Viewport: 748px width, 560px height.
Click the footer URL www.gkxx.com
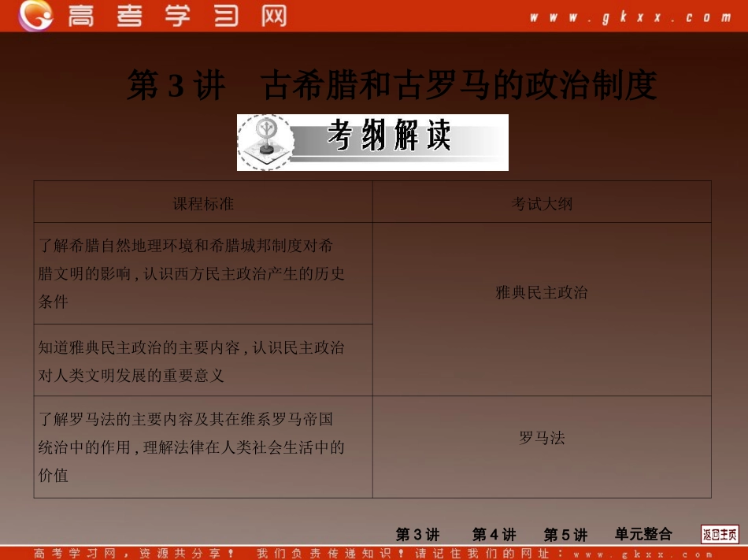tap(642, 554)
